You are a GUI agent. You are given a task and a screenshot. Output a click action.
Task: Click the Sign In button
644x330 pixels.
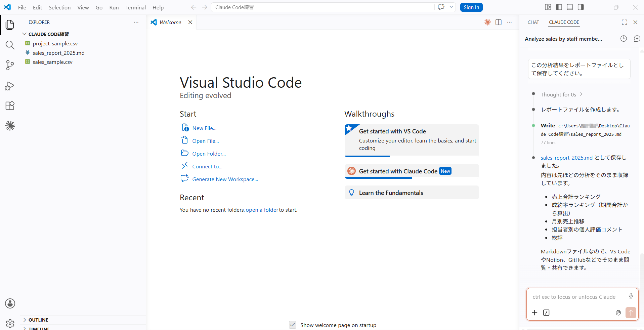pos(471,7)
